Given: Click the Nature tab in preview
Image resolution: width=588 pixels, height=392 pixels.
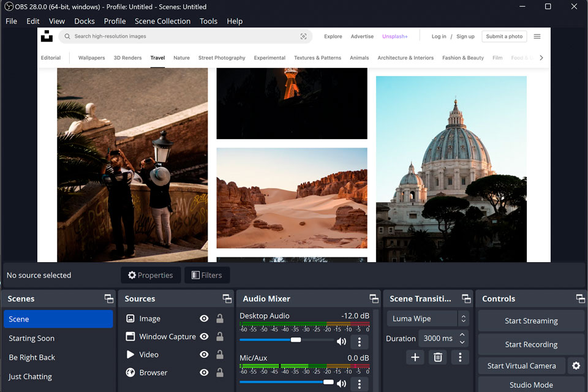Looking at the screenshot, I should point(181,58).
